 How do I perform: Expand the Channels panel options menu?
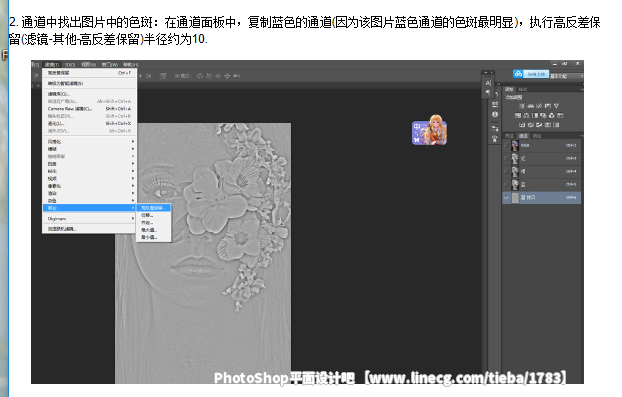(581, 136)
